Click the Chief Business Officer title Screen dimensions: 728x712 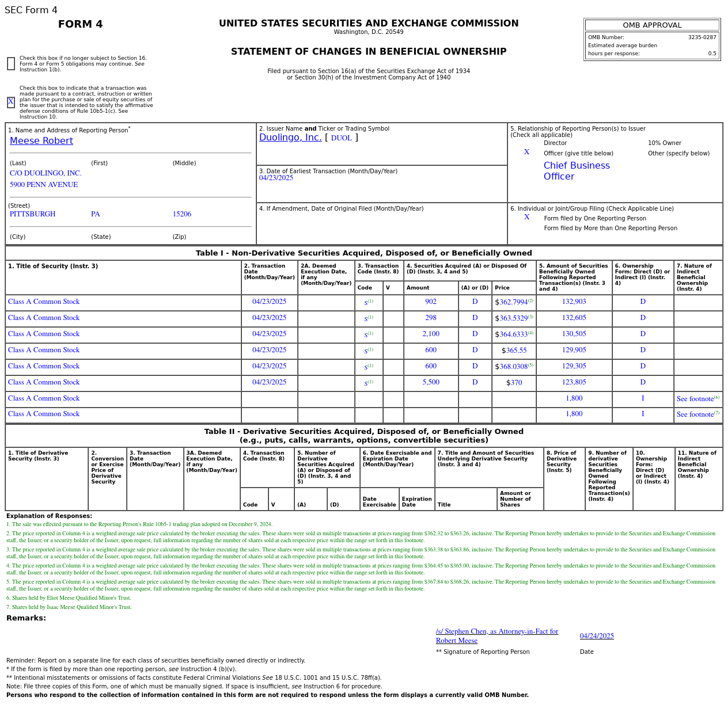[x=577, y=171]
